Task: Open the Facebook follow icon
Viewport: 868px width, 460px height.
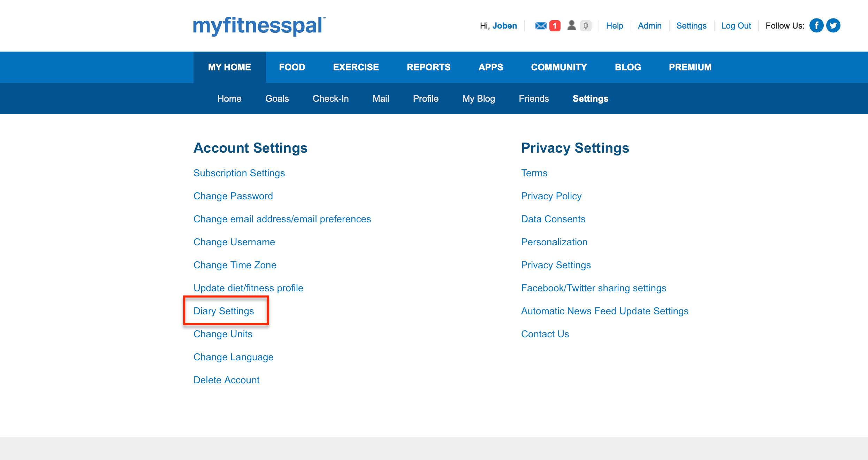Action: (816, 25)
